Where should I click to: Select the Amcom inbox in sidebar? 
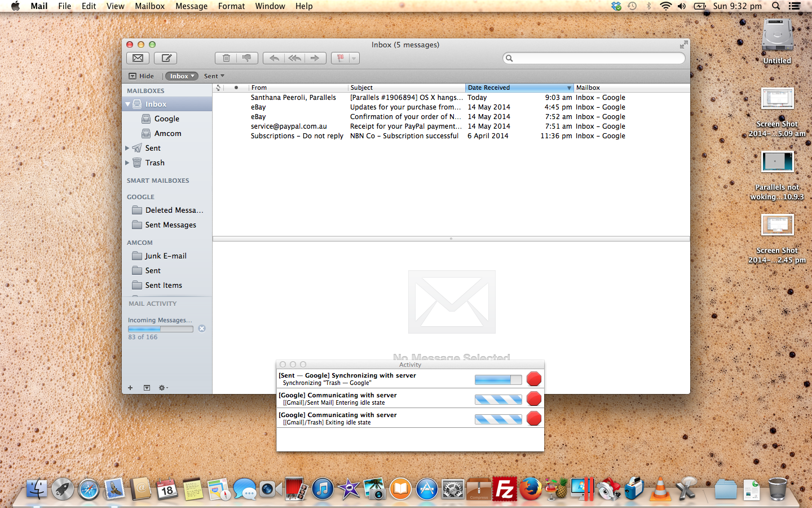pos(167,134)
